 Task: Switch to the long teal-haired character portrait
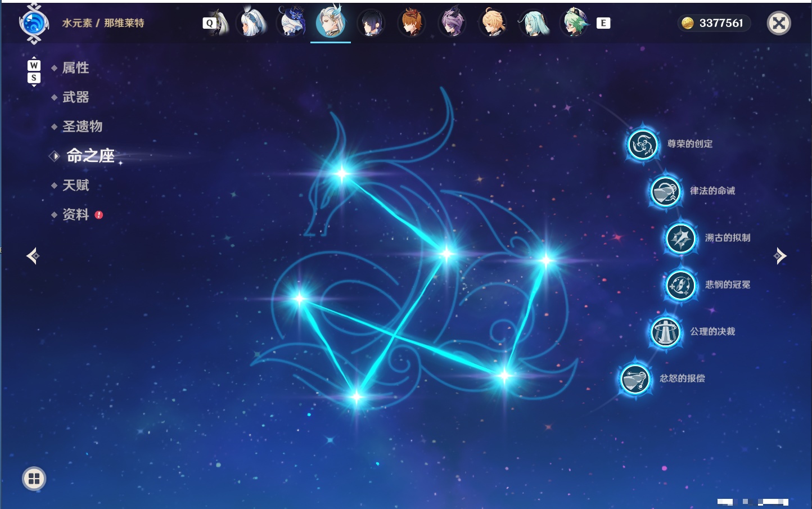(533, 22)
